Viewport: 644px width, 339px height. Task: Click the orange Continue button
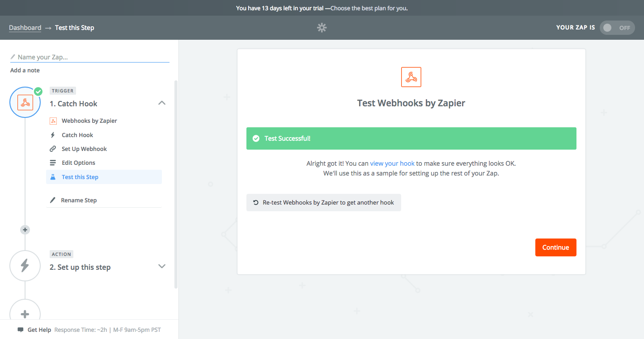[555, 247]
